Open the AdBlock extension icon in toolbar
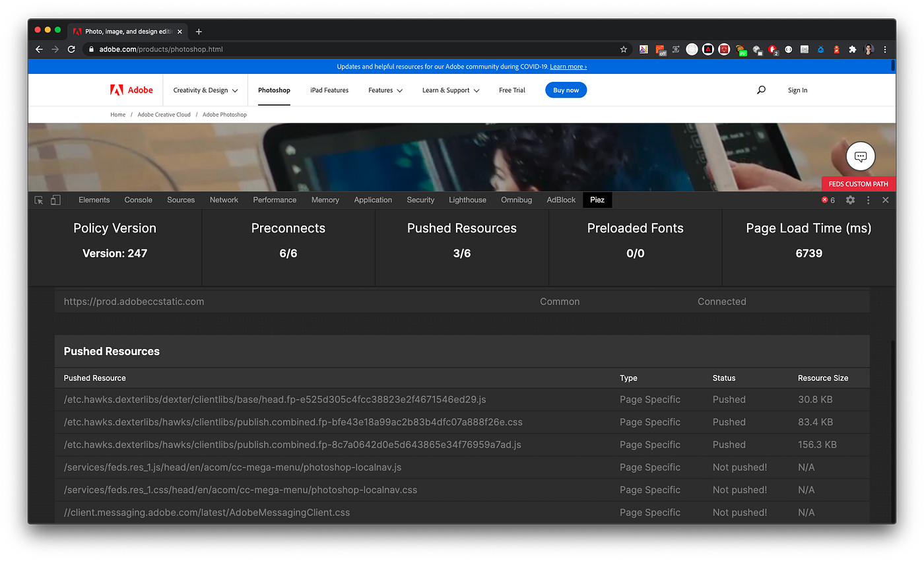This screenshot has width=924, height=561. point(772,49)
